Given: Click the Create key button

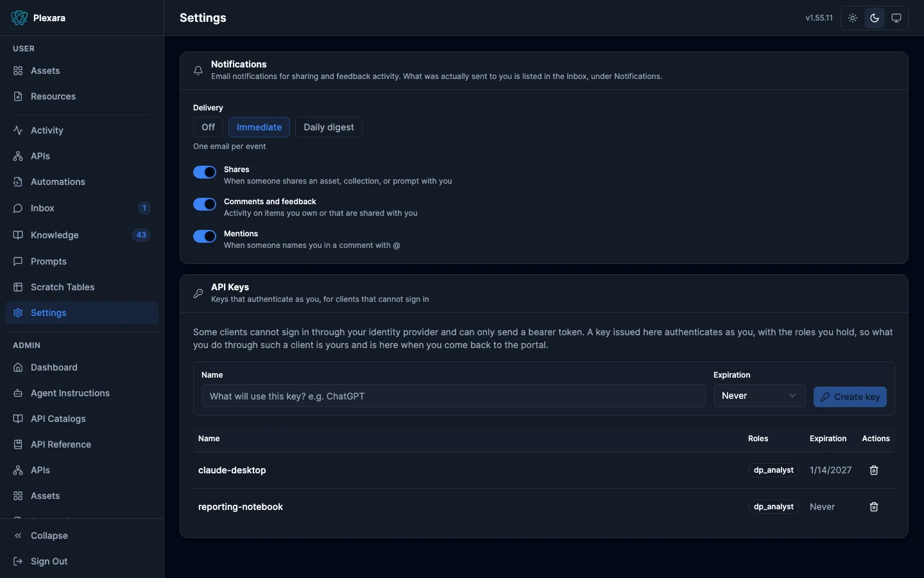Looking at the screenshot, I should 850,397.
